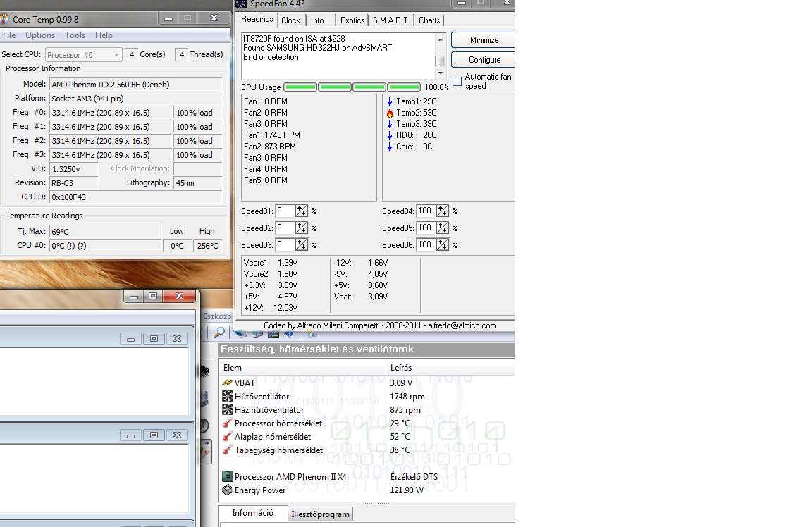Click the '+12V: 12,03V' voltage reading
The height and width of the screenshot is (527, 812).
(271, 307)
